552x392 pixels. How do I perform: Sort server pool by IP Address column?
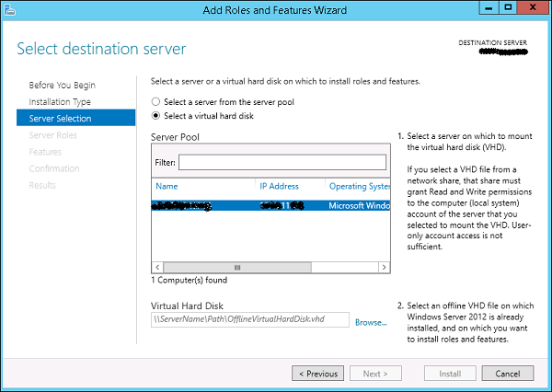[280, 186]
